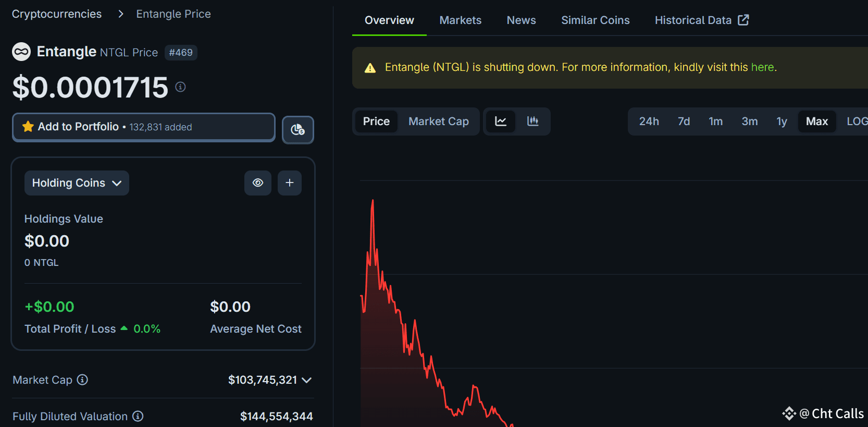Click the price chart peak area
This screenshot has height=427, width=868.
point(373,200)
